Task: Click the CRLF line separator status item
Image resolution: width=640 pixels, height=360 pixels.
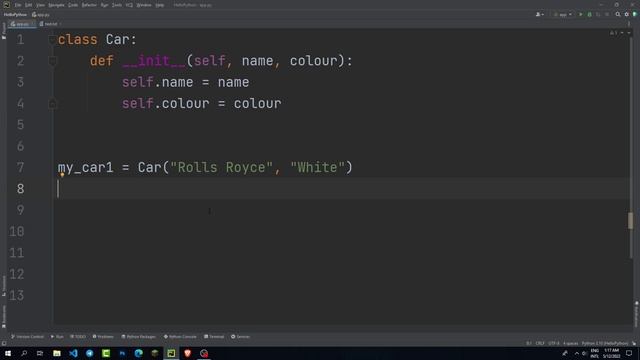Action: coord(540,343)
